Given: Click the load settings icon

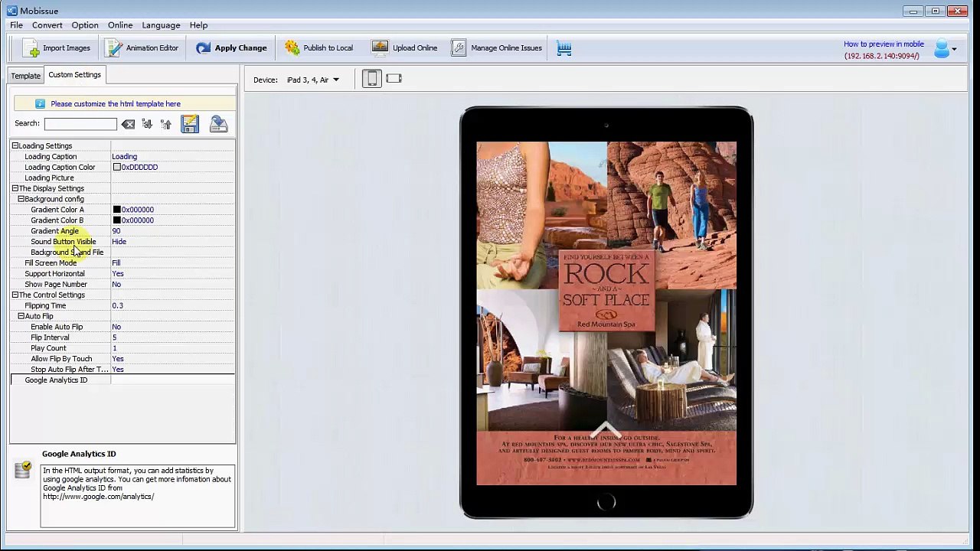Looking at the screenshot, I should point(218,124).
